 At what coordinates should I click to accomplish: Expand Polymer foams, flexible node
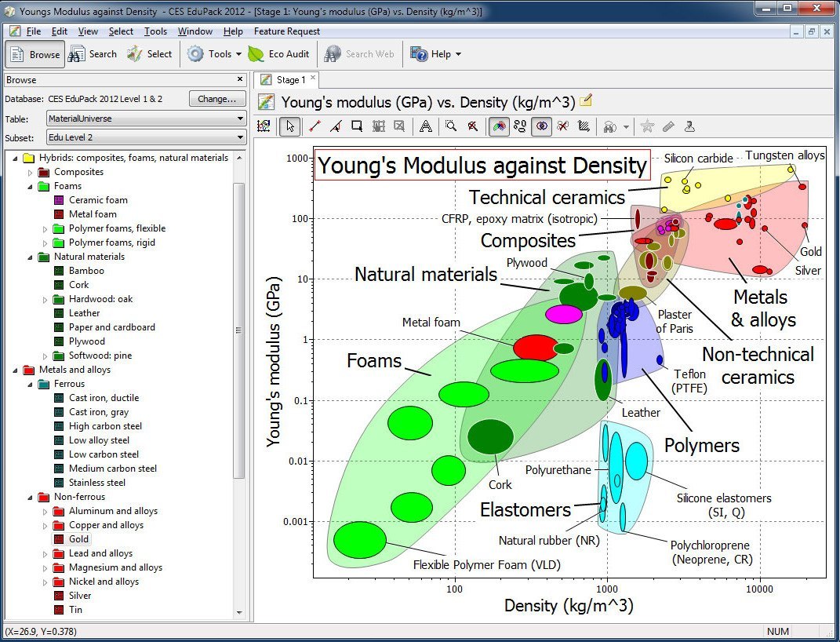45,229
